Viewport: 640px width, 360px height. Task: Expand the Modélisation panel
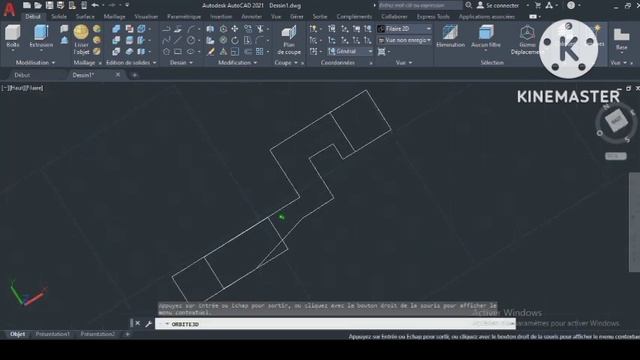pos(35,62)
